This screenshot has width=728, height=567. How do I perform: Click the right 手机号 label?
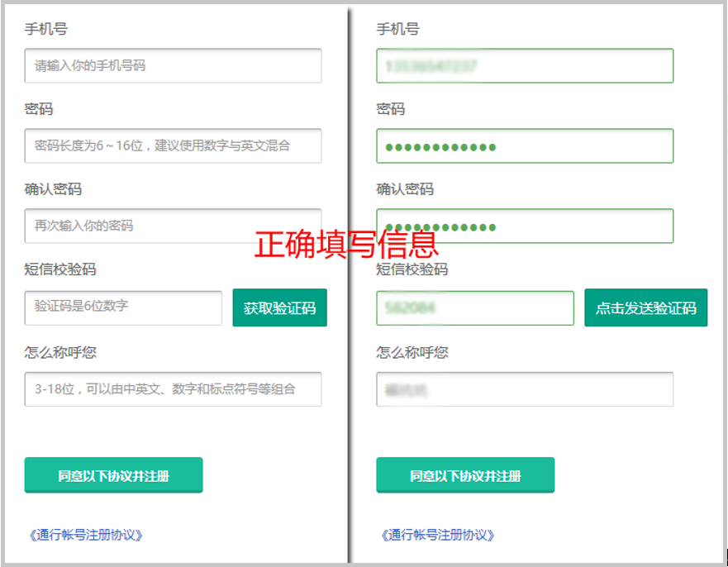(x=398, y=29)
